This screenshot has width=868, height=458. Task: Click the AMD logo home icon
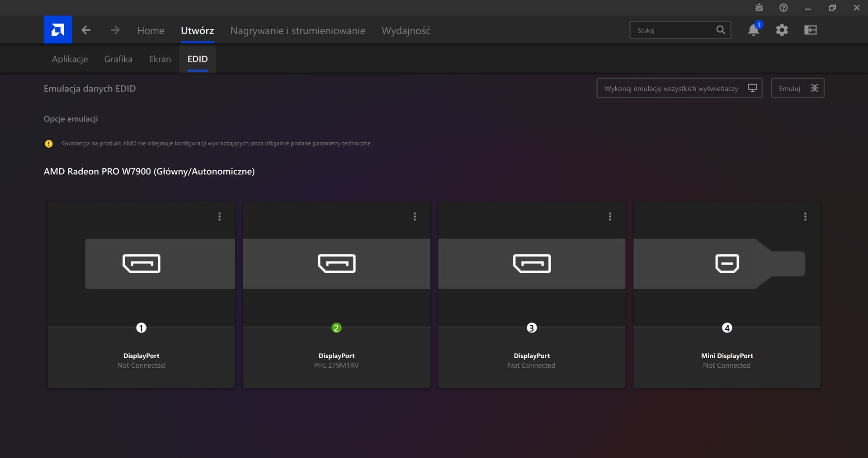pos(58,30)
